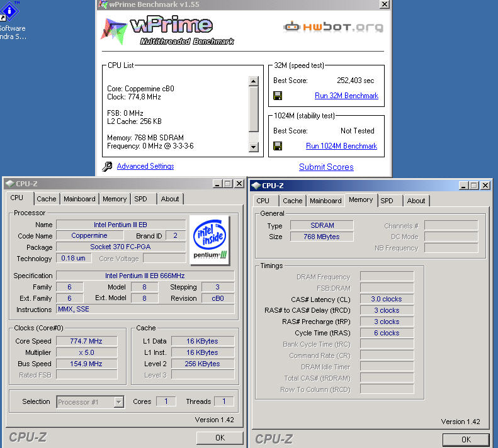Close the right CPU-Z window
The width and height of the screenshot is (498, 448).
coord(485,186)
